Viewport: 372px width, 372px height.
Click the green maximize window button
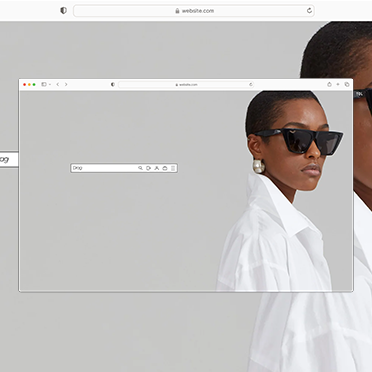(34, 85)
